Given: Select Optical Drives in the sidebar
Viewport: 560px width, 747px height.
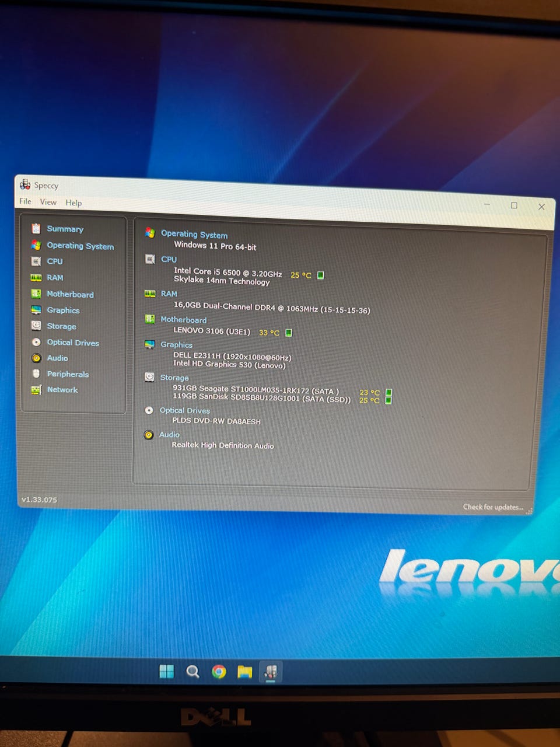Looking at the screenshot, I should (73, 343).
